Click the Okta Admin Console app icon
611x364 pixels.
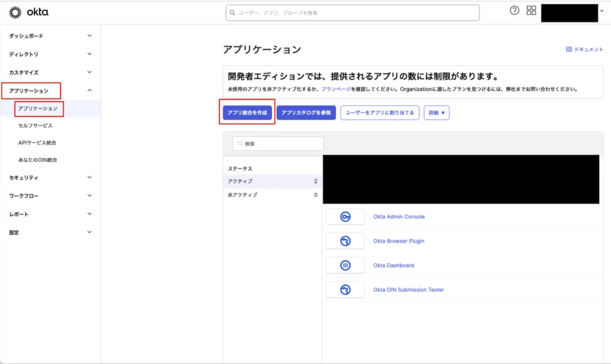pos(345,217)
